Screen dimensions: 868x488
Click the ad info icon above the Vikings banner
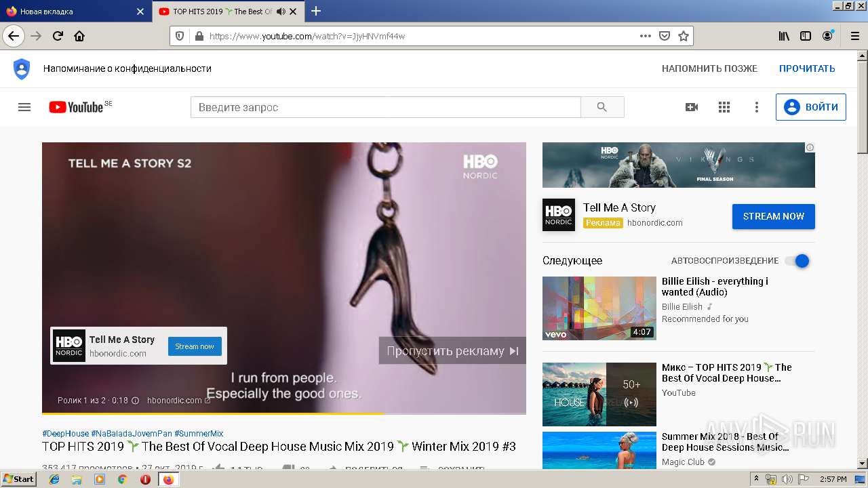[x=810, y=147]
